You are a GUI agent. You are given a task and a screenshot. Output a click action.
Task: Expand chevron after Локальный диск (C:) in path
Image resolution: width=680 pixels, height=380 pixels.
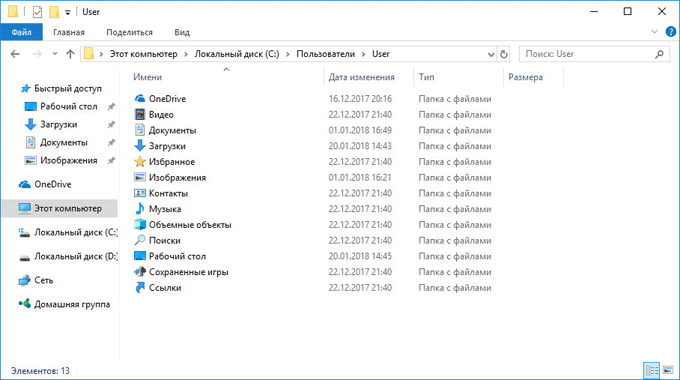tap(288, 54)
